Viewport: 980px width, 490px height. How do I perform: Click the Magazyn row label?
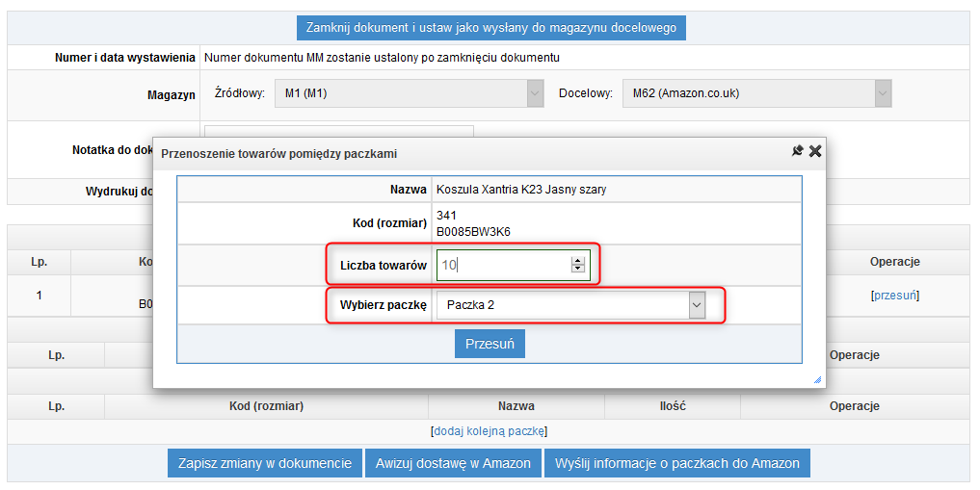[x=172, y=95]
